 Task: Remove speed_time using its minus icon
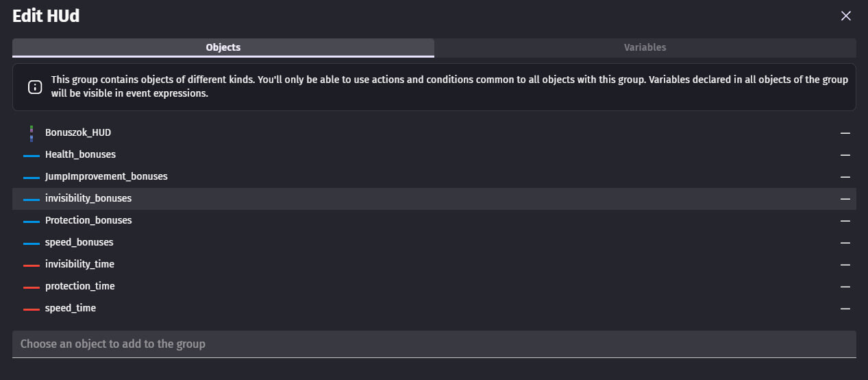pos(845,309)
